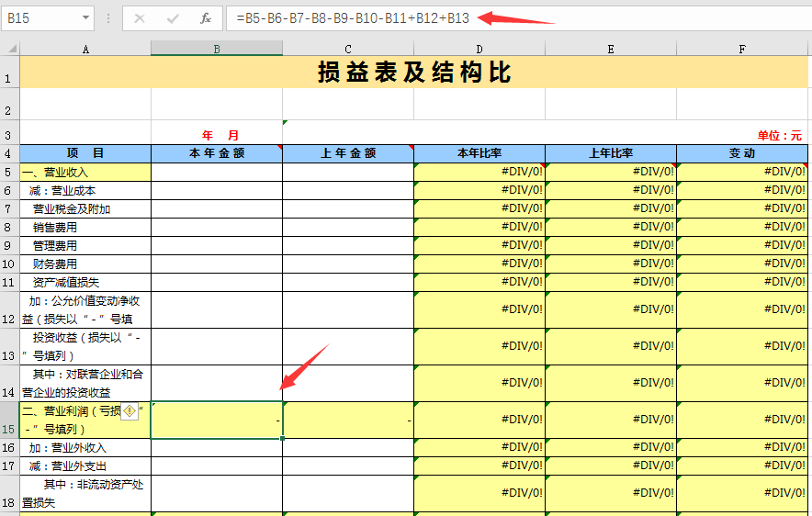Click the #DIV/0! cell in F18
The image size is (812, 516).
tap(742, 494)
